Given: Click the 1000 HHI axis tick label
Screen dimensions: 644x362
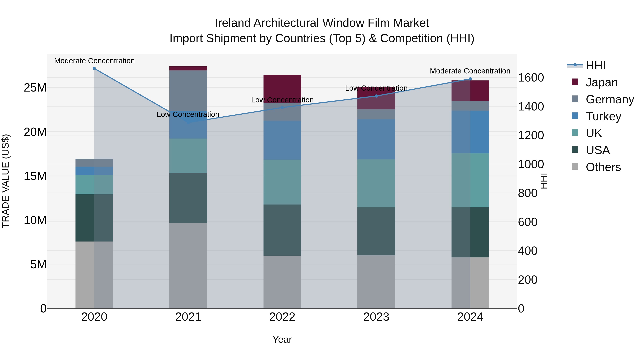Looking at the screenshot, I should click(531, 164).
